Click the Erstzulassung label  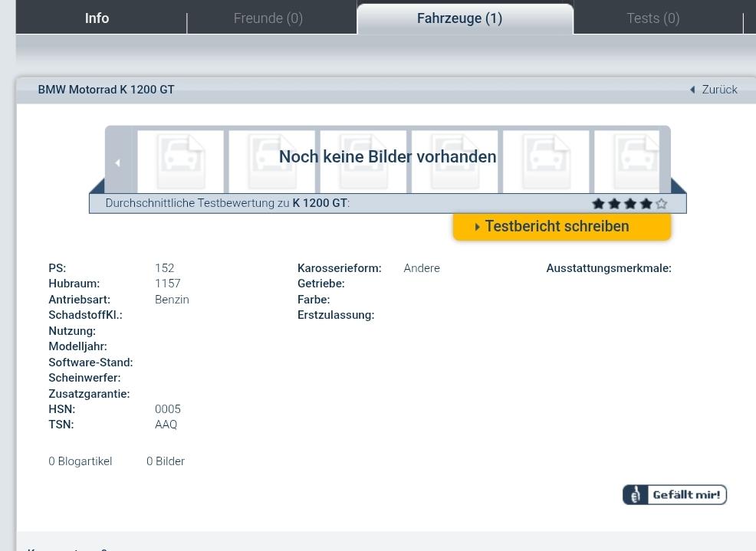click(x=336, y=315)
